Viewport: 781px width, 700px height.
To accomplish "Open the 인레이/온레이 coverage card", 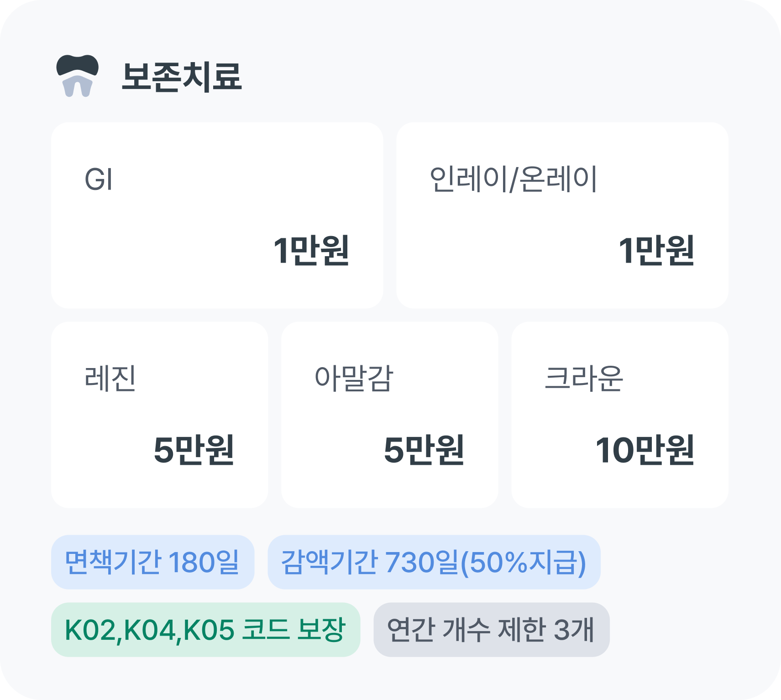I will [x=563, y=215].
